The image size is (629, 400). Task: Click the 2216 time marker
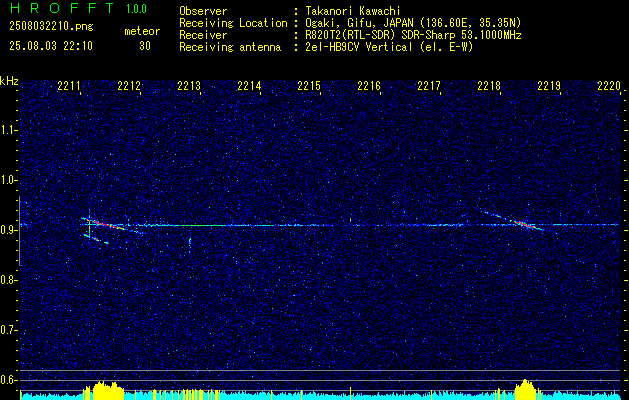tap(369, 86)
